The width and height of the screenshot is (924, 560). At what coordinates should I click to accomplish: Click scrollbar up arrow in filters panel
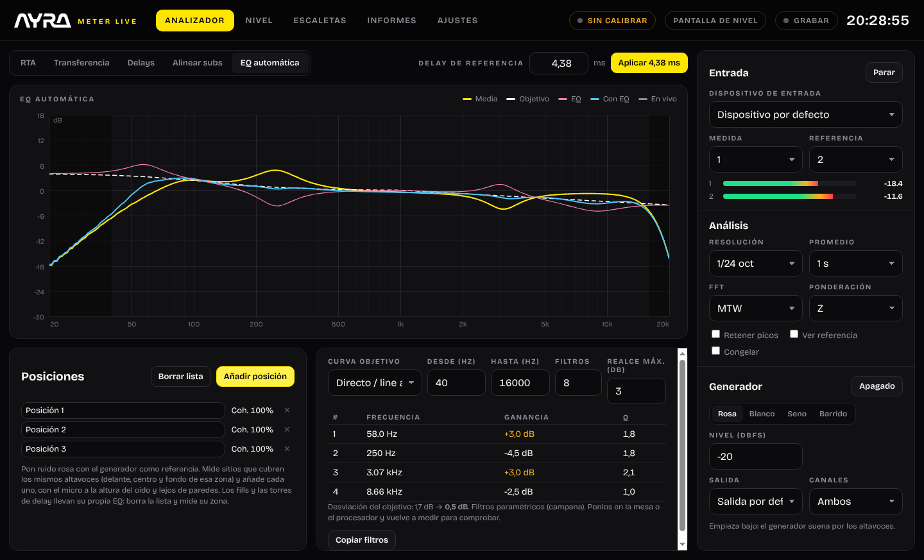[683, 353]
